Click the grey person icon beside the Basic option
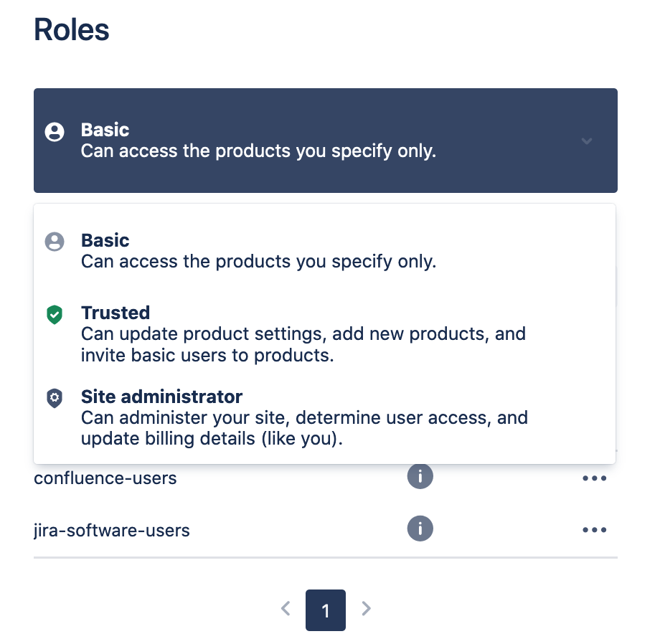This screenshot has height=644, width=660. coord(55,242)
